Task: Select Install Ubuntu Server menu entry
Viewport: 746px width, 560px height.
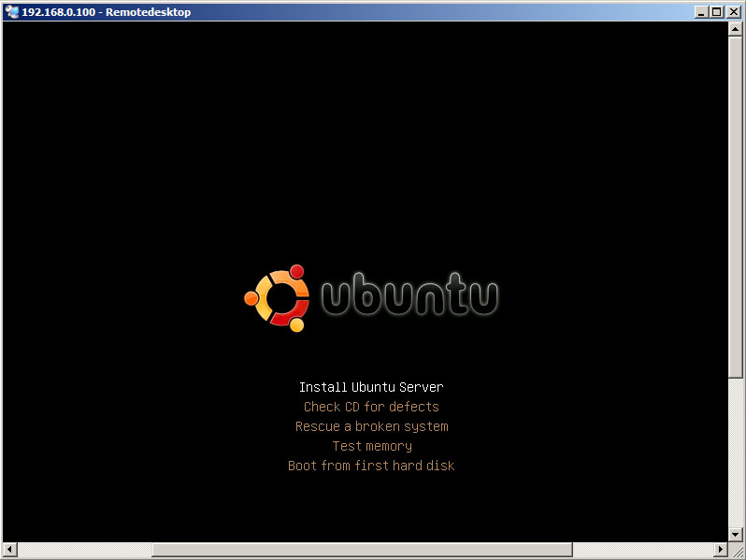Action: [371, 387]
